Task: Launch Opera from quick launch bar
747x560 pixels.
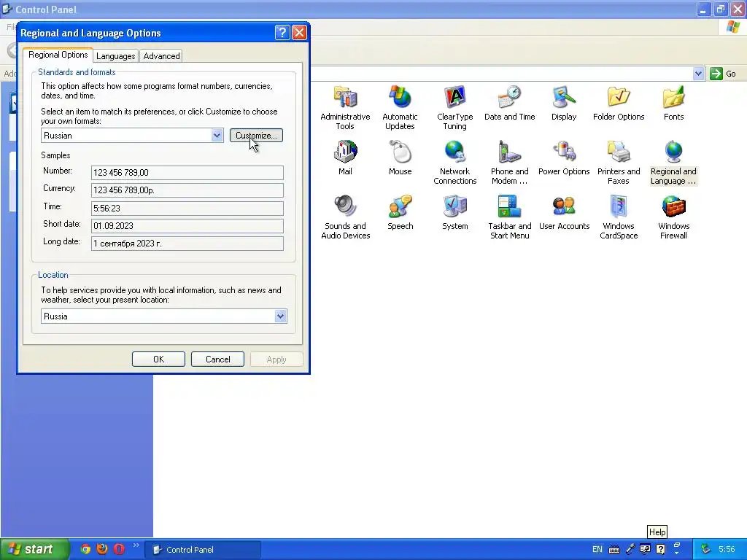Action: pyautogui.click(x=119, y=549)
